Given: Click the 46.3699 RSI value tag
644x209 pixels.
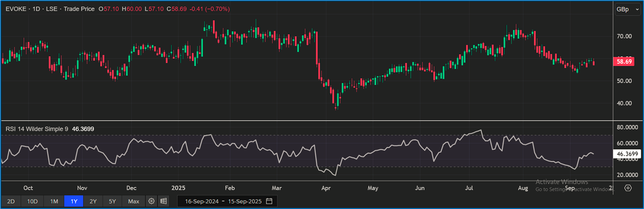Looking at the screenshot, I should pos(625,153).
